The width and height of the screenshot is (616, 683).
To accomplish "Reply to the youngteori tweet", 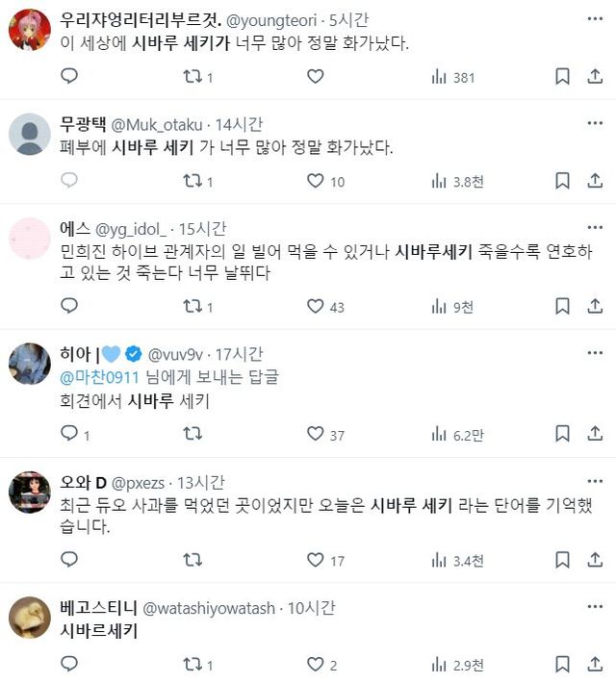I will click(x=68, y=76).
